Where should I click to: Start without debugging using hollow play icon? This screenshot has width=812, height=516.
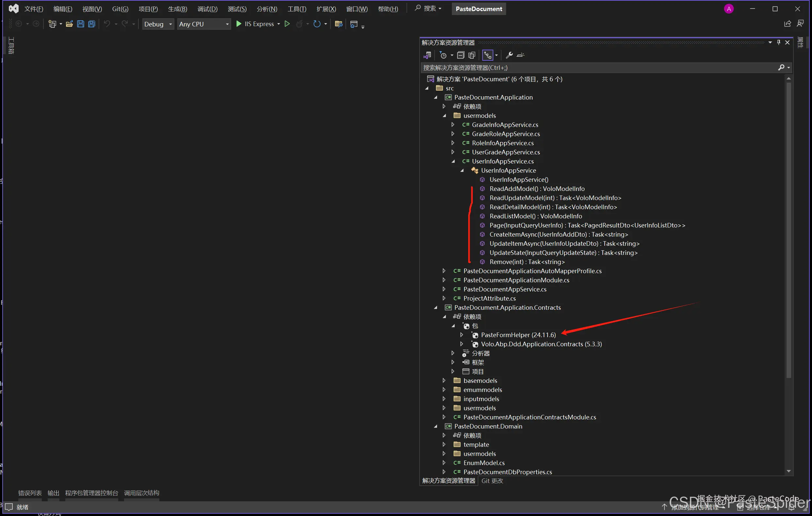287,24
